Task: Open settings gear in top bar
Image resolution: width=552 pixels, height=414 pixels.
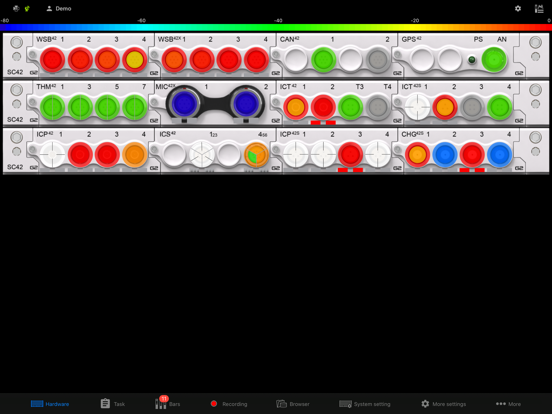Action: [518, 8]
